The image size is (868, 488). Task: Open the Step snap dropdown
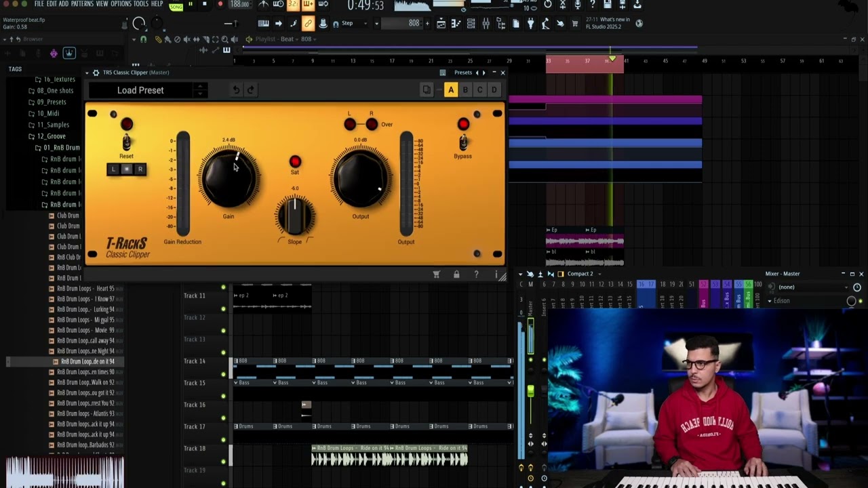355,23
